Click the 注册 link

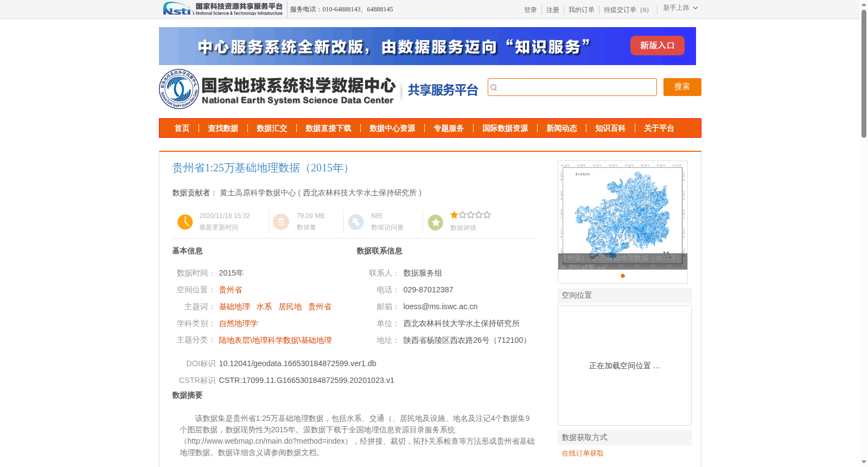tap(553, 10)
